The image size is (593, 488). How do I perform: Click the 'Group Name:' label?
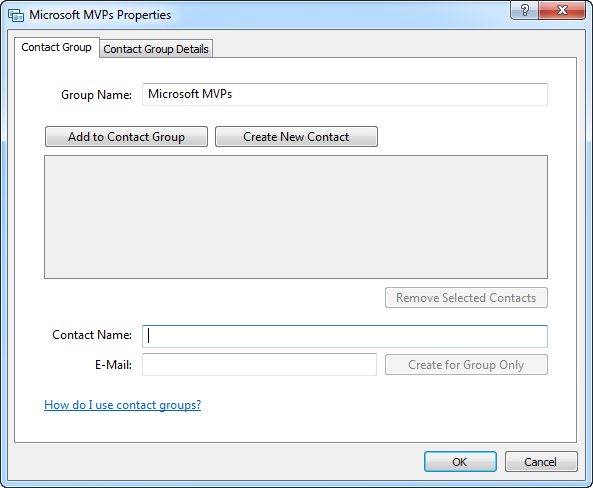pos(96,95)
